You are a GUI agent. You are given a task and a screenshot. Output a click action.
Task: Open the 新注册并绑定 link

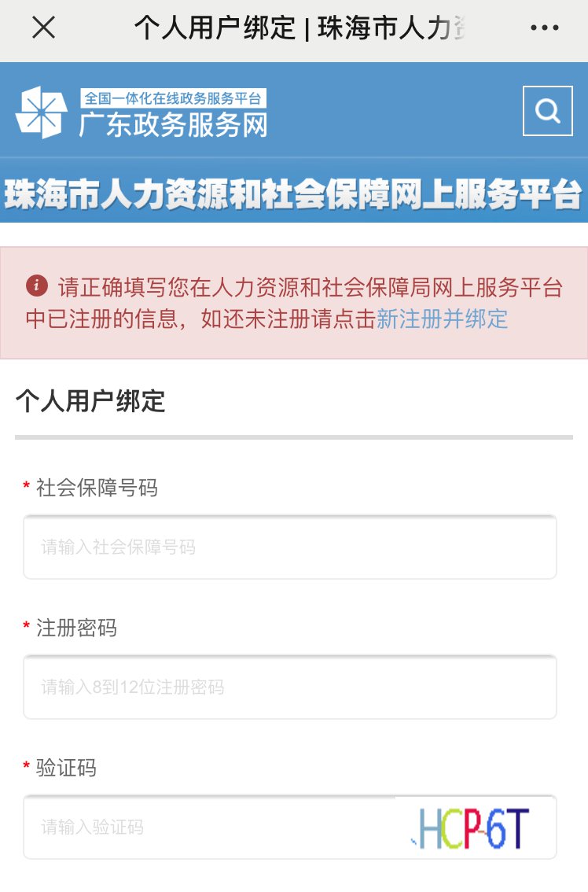pyautogui.click(x=442, y=319)
